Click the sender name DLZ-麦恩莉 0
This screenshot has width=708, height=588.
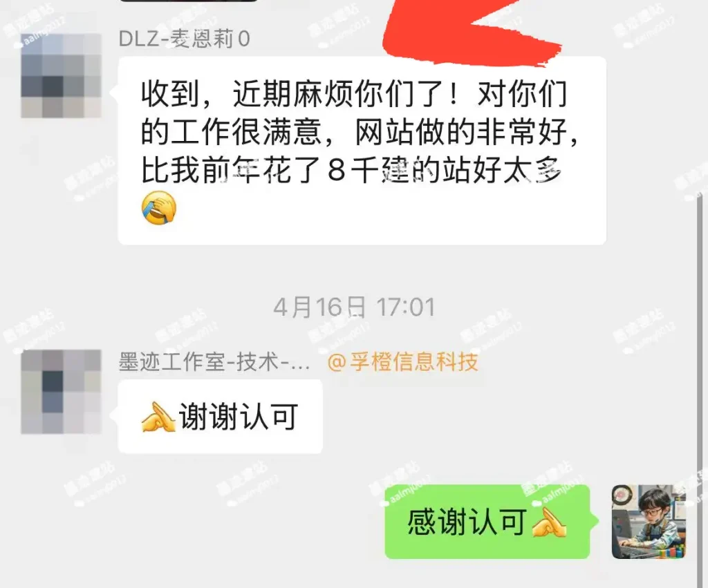point(184,39)
